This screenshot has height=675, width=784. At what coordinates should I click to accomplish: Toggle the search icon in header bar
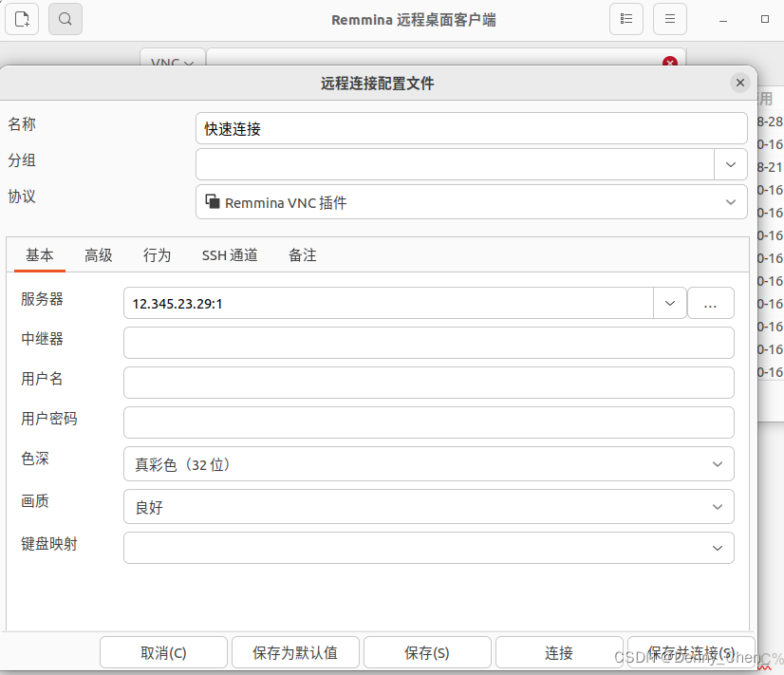pos(65,19)
